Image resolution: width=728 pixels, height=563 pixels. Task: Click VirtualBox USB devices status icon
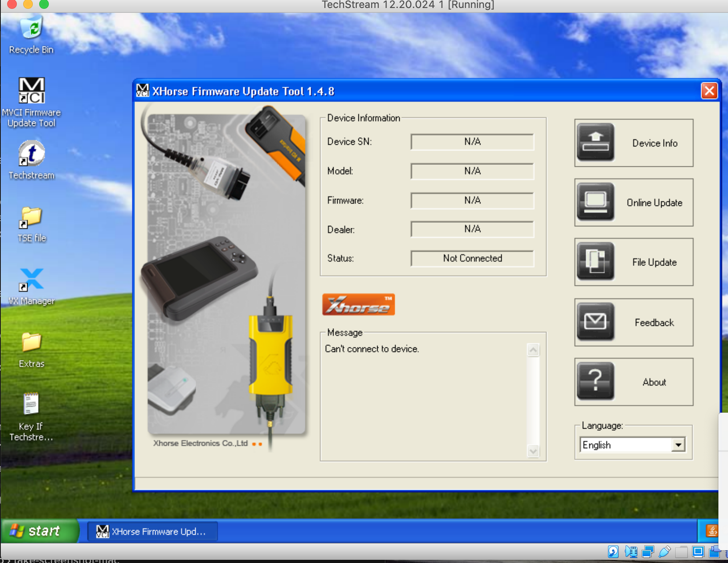(664, 552)
